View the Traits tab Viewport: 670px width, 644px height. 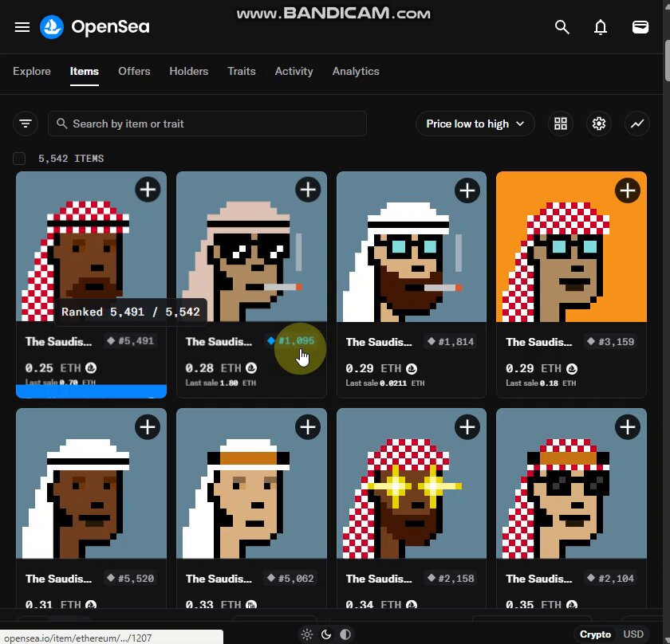pyautogui.click(x=242, y=71)
